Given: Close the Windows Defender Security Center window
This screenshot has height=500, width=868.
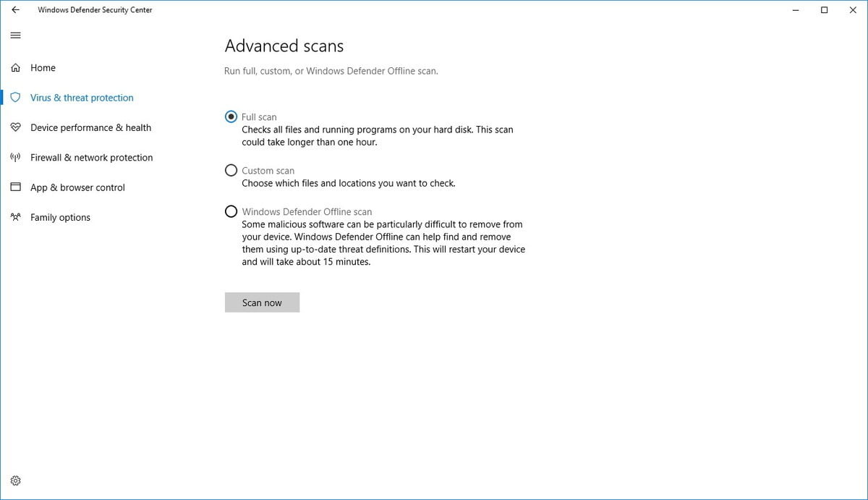Looking at the screenshot, I should pos(854,10).
